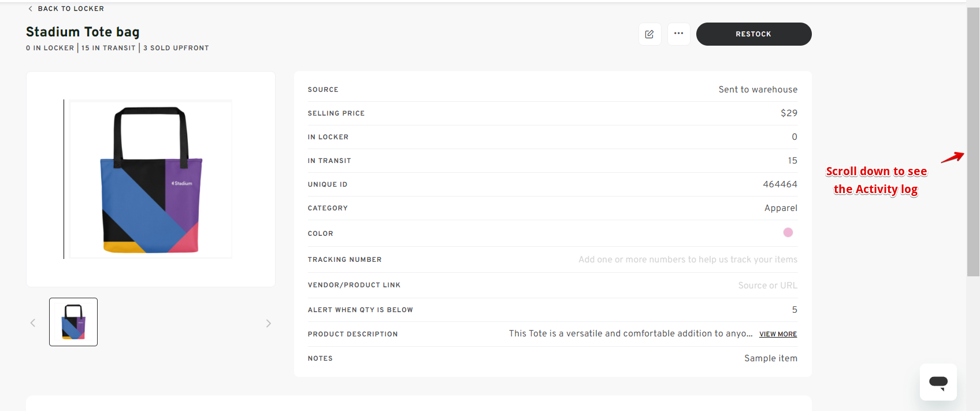Click the edit pencil icon
The height and width of the screenshot is (411, 980).
[x=649, y=34]
